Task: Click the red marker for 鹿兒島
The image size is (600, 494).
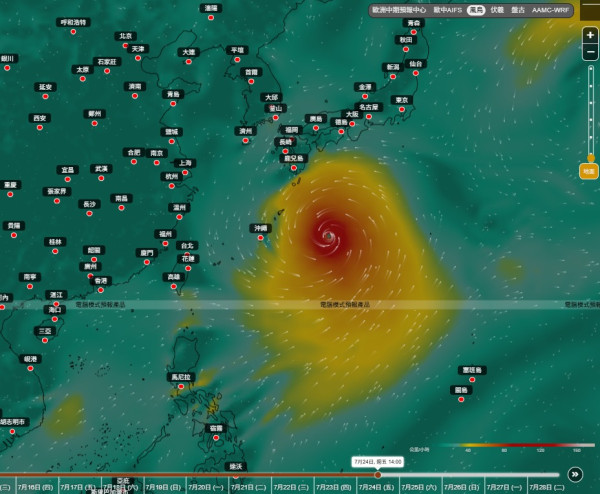Action: point(293,168)
